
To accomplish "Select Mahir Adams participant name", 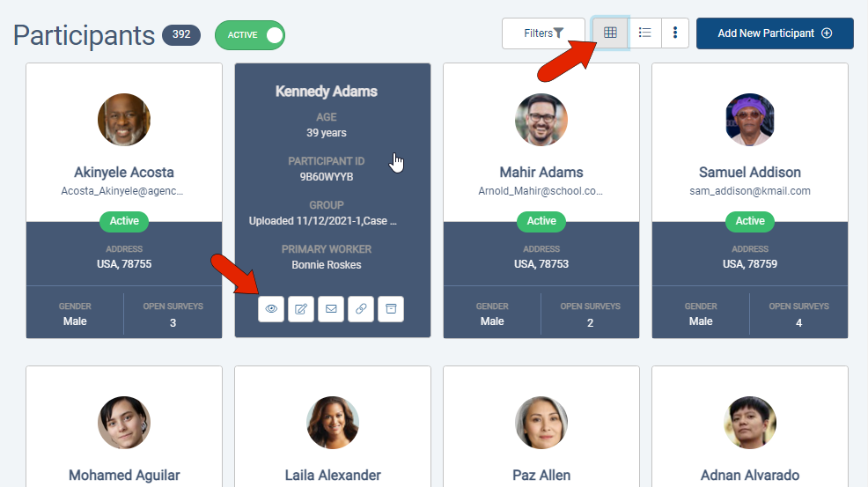I will (541, 173).
